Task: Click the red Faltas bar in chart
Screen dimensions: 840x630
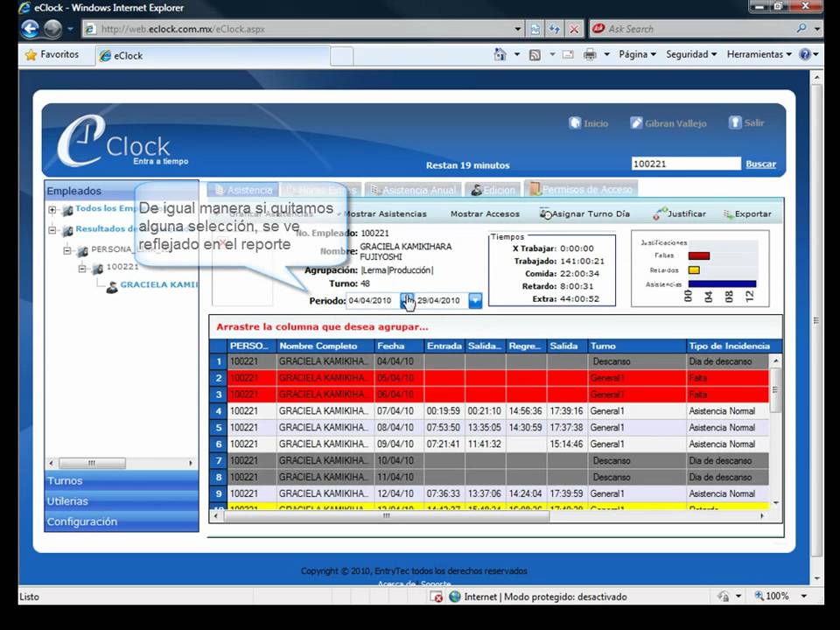Action: [x=699, y=256]
